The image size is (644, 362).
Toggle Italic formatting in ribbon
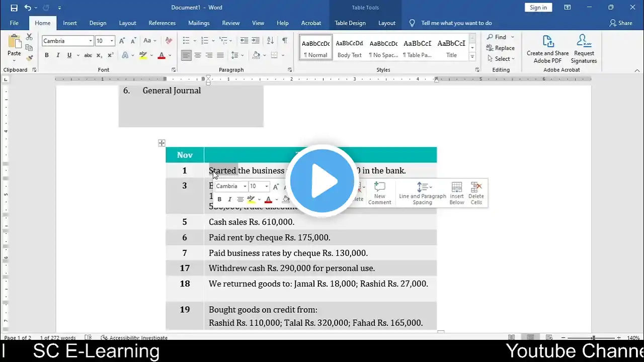pos(58,55)
